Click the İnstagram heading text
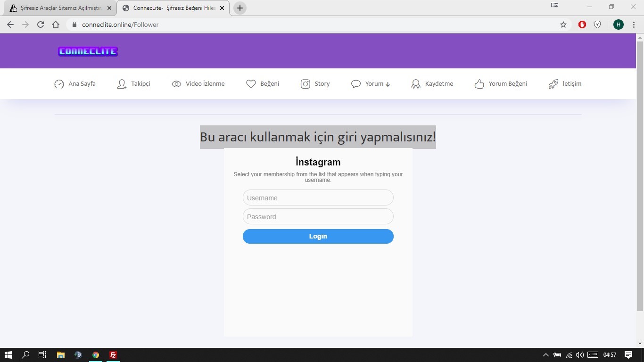Viewport: 644px width, 362px height. pyautogui.click(x=318, y=162)
